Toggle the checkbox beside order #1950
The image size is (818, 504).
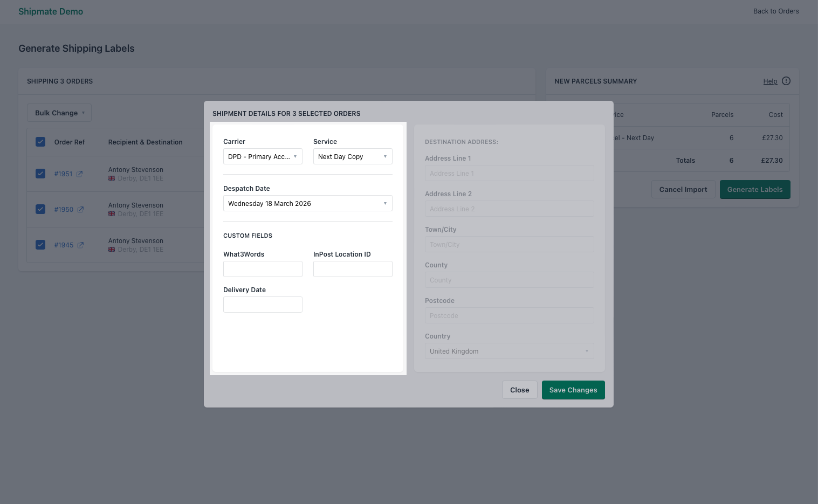click(40, 209)
